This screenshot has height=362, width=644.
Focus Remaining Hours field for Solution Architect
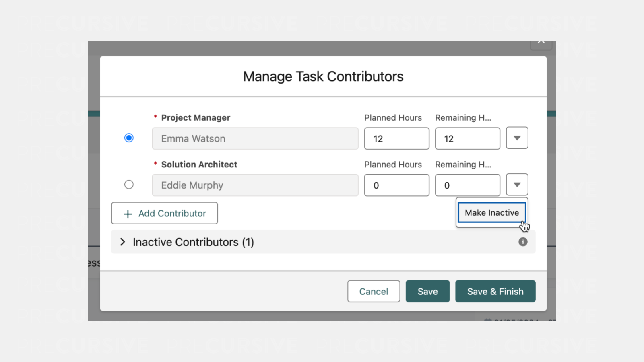click(x=468, y=185)
